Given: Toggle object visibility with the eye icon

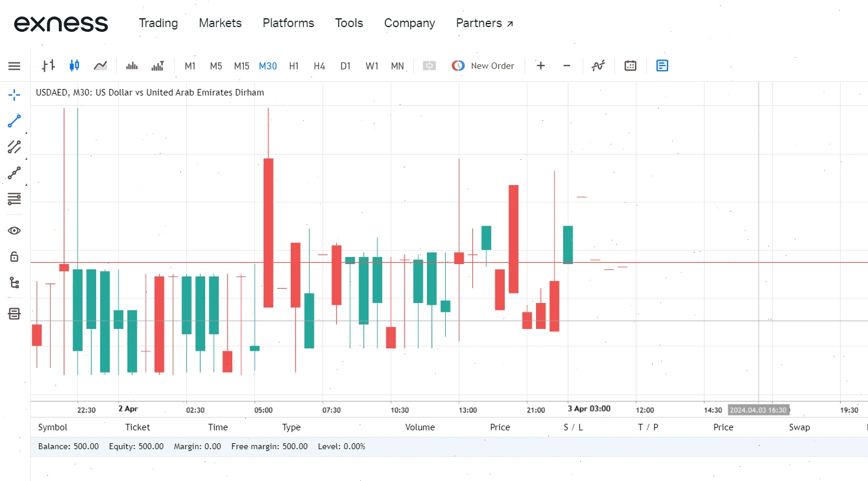Looking at the screenshot, I should pyautogui.click(x=14, y=230).
